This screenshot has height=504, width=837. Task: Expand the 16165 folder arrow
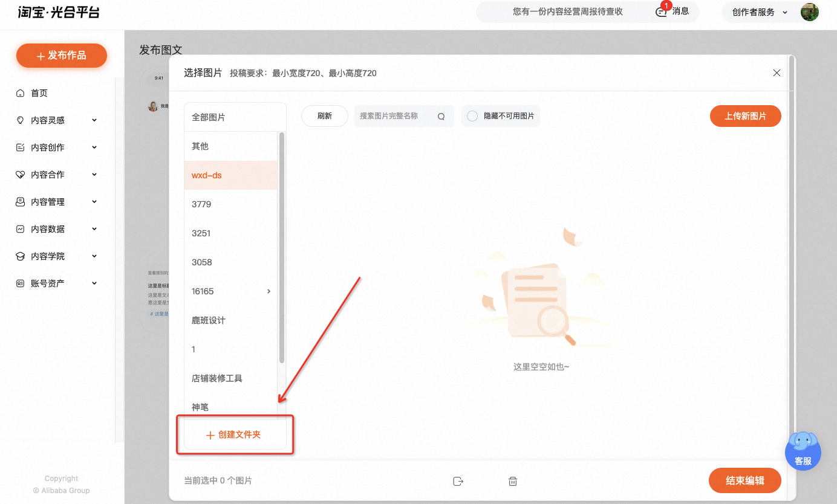pos(269,291)
